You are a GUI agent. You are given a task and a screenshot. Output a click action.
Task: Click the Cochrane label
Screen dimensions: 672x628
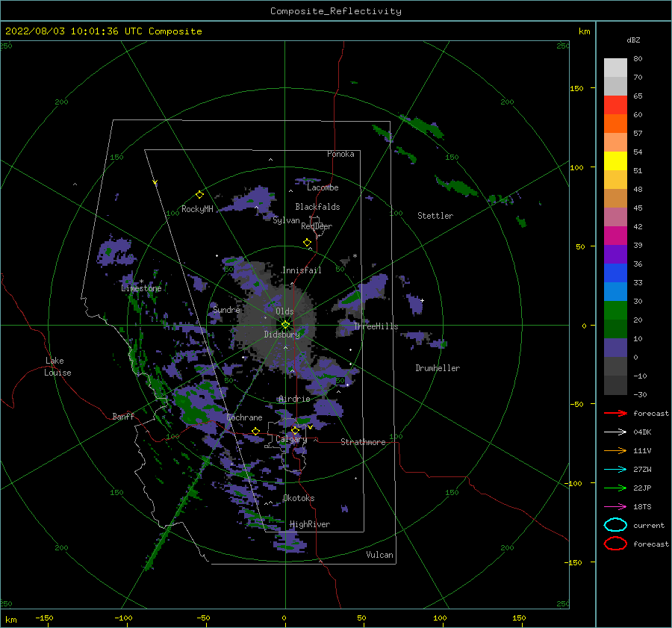click(x=244, y=417)
